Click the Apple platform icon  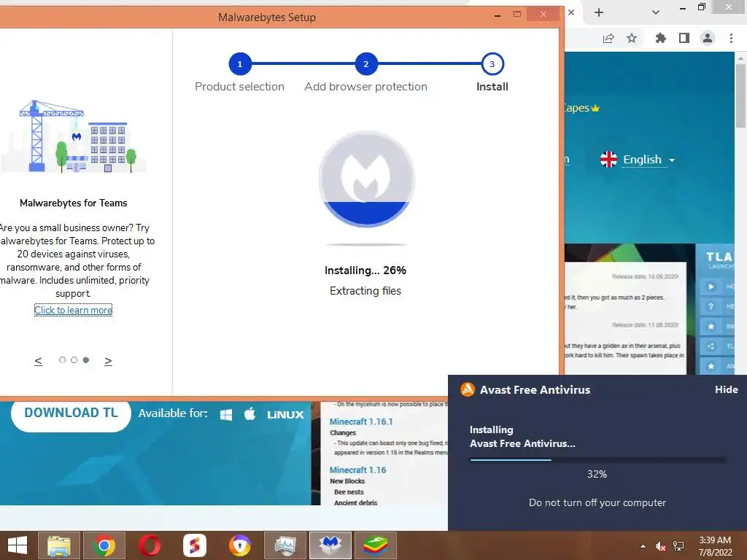[249, 414]
